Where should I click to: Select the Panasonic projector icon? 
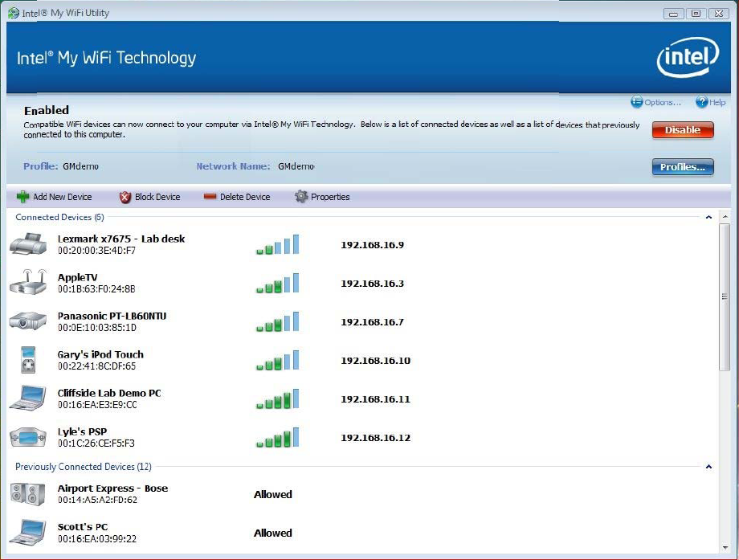click(28, 321)
